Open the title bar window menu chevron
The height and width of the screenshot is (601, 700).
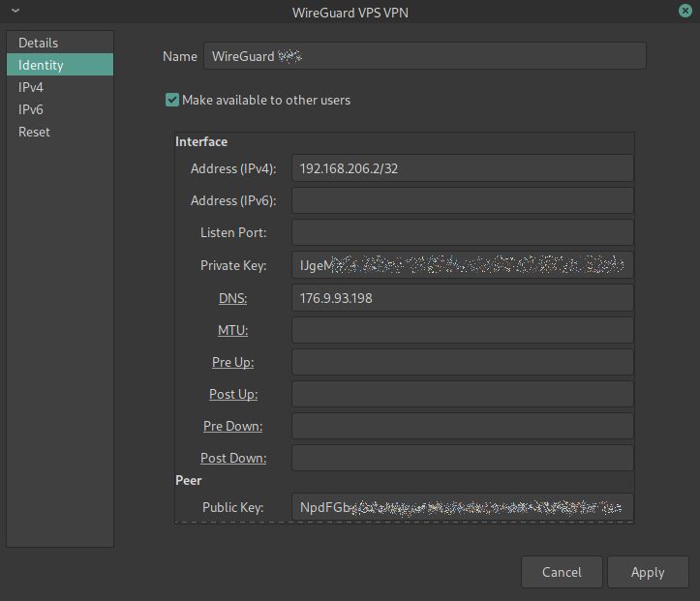15,10
